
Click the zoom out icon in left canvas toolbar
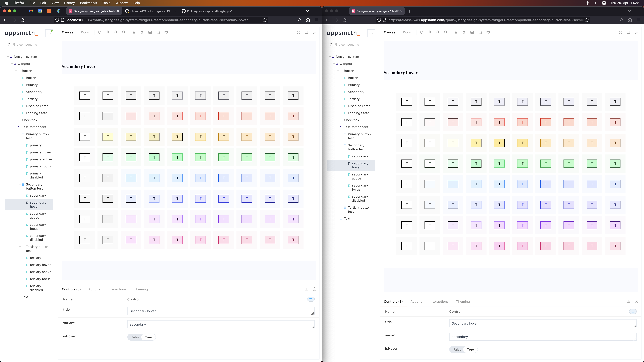tap(115, 32)
